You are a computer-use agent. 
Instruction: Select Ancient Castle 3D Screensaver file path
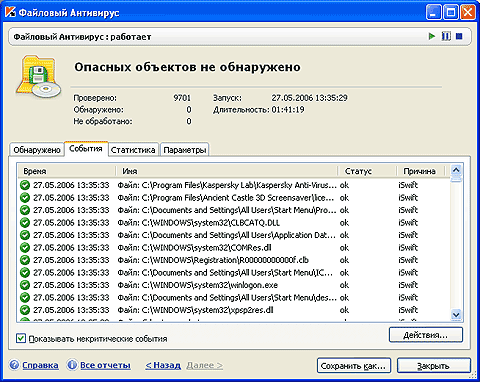[226, 198]
